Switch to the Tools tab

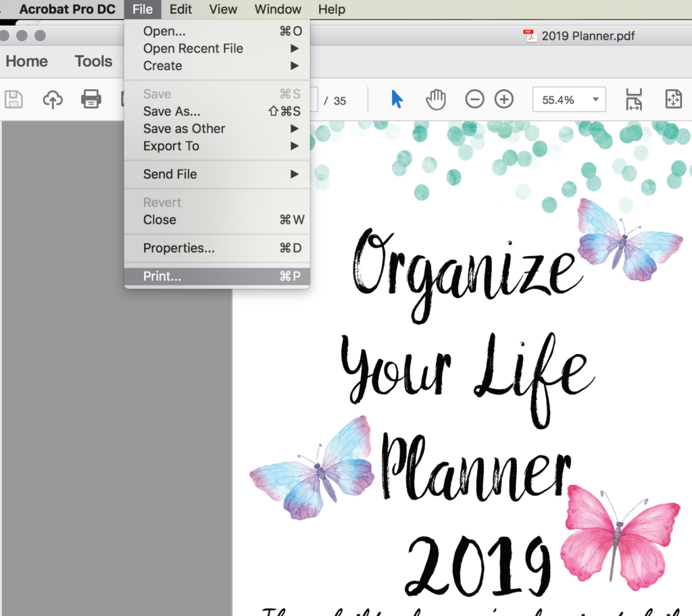[x=93, y=61]
